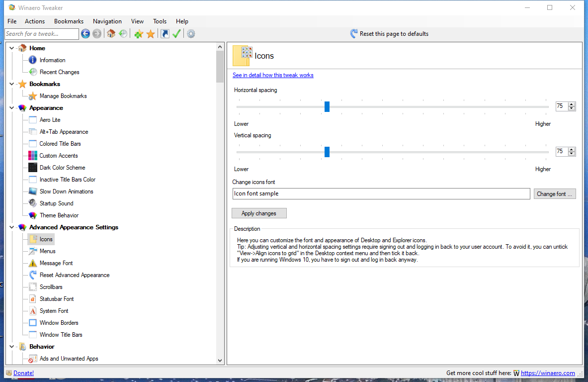Viewport: 588px width, 382px height.
Task: Click the Message Font warning icon
Action: (x=33, y=263)
